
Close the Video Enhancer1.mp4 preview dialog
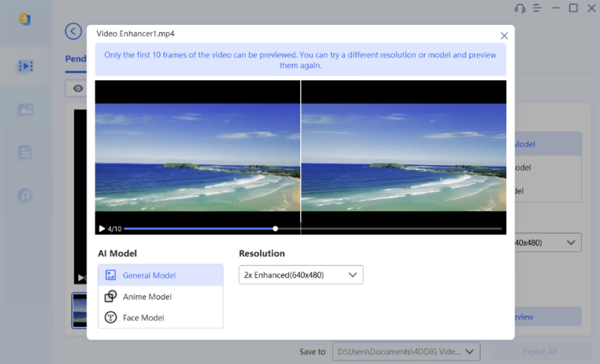(504, 36)
